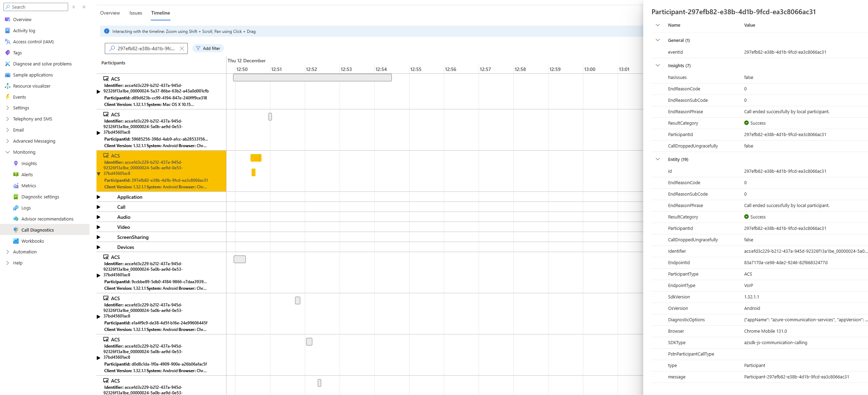Click the Call Diagnostics sidebar icon
This screenshot has height=395, width=868.
coord(16,230)
